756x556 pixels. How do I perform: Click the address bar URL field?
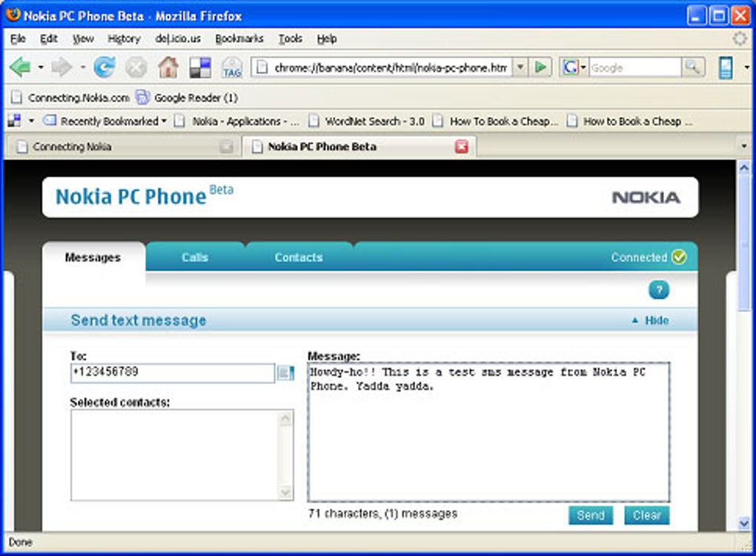pos(391,67)
